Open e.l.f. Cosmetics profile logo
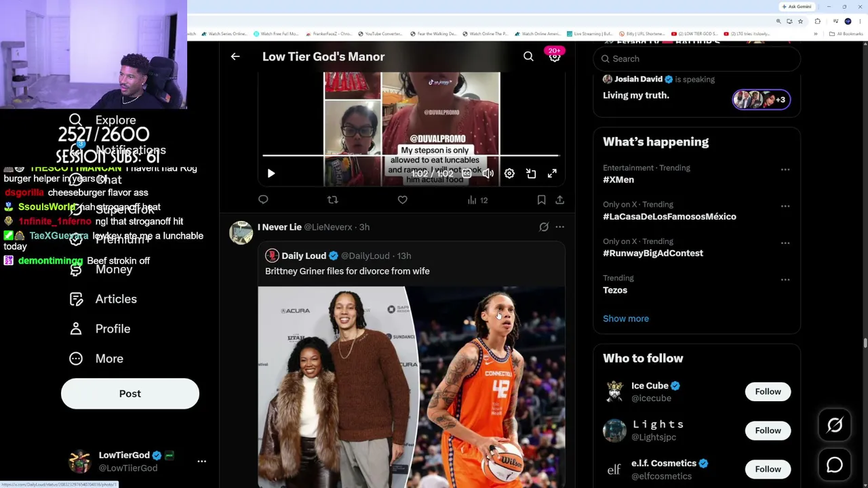This screenshot has width=868, height=488. tap(614, 469)
